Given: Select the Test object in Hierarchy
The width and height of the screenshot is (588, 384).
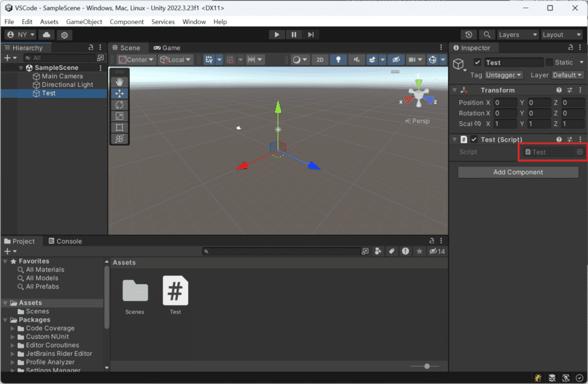Looking at the screenshot, I should [54, 93].
